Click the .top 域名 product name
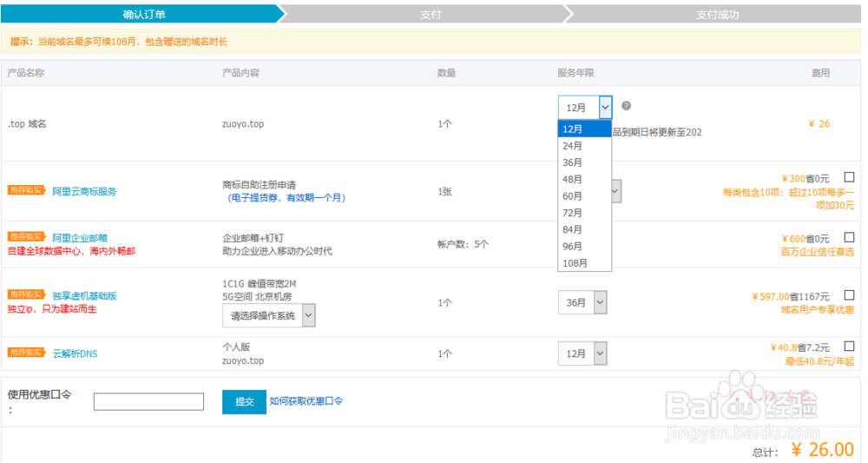868x463 pixels. [x=27, y=123]
